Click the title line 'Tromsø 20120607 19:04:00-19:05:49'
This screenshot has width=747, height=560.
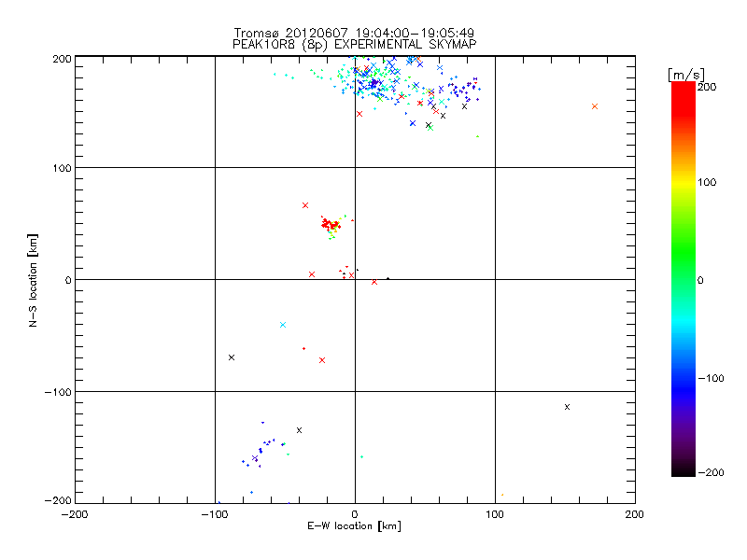tap(354, 33)
